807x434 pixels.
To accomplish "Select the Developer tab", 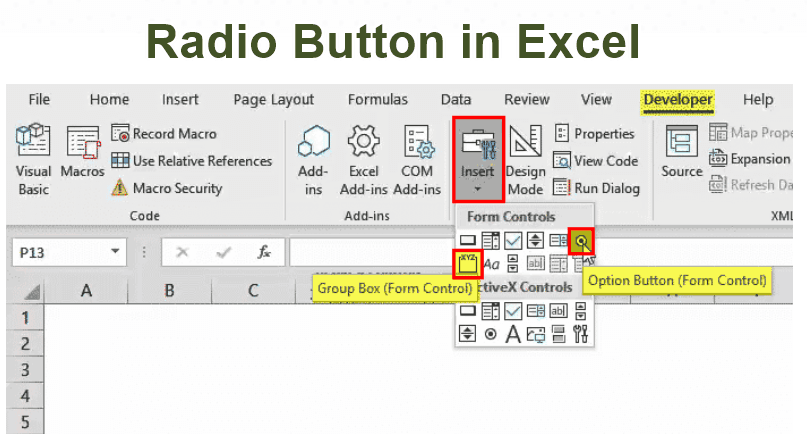I will point(678,100).
